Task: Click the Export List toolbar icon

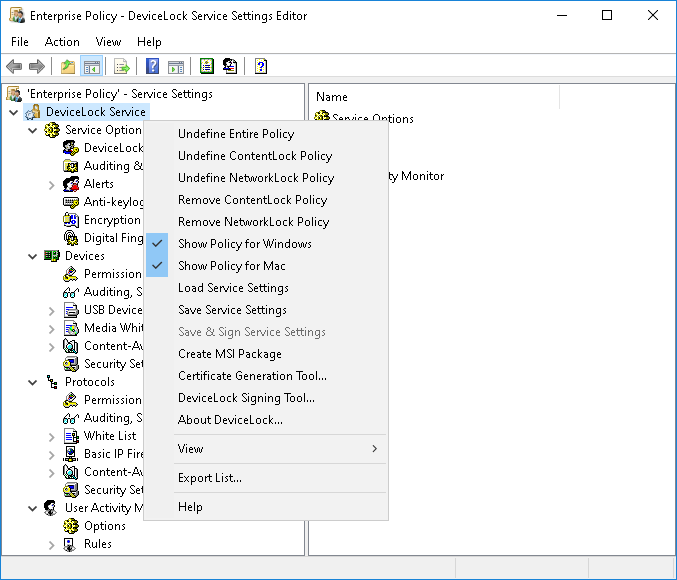Action: pyautogui.click(x=122, y=67)
